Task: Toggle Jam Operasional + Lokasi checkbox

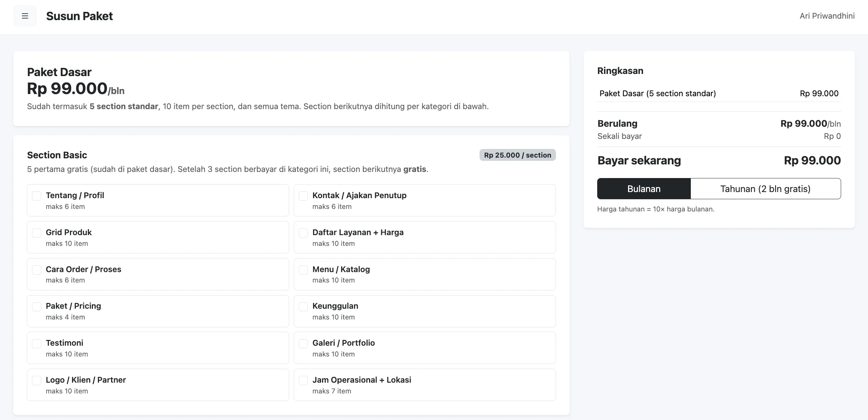Action: coord(303,380)
